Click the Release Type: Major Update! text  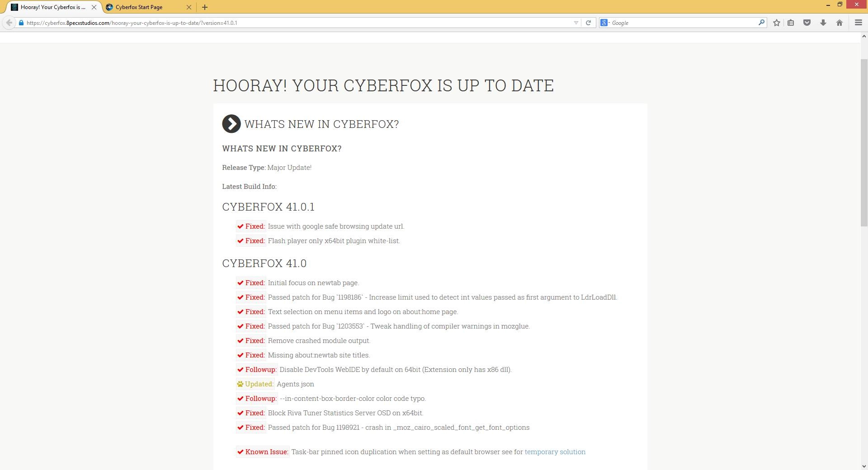pos(267,168)
